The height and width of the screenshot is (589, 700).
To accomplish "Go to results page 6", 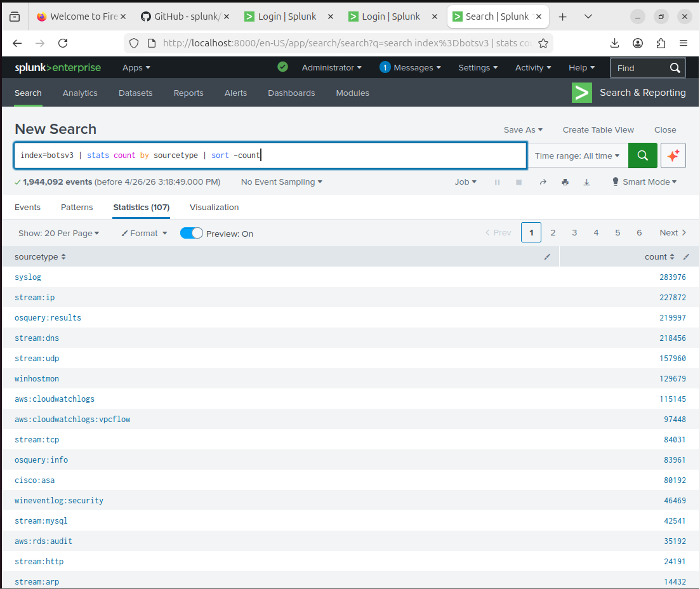I will pyautogui.click(x=639, y=233).
